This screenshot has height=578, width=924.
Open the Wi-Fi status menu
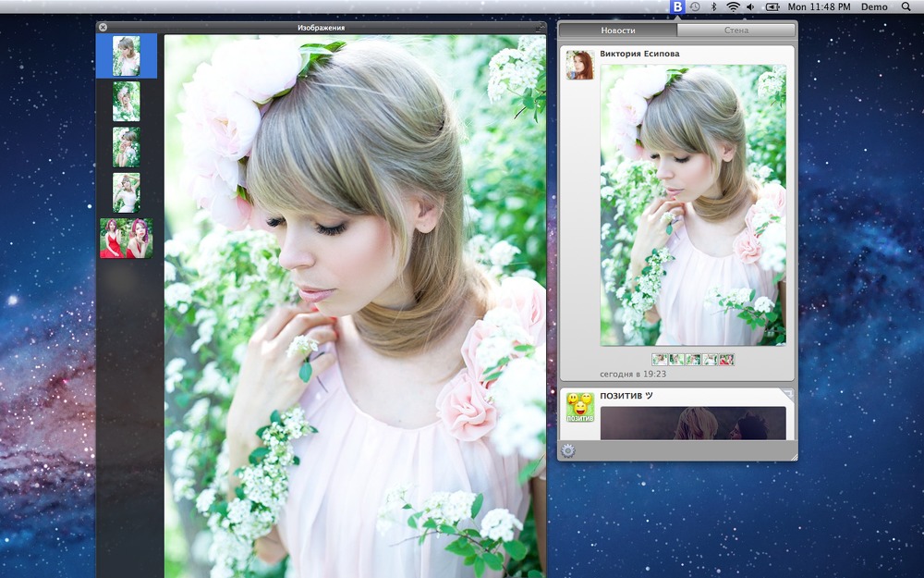click(733, 7)
